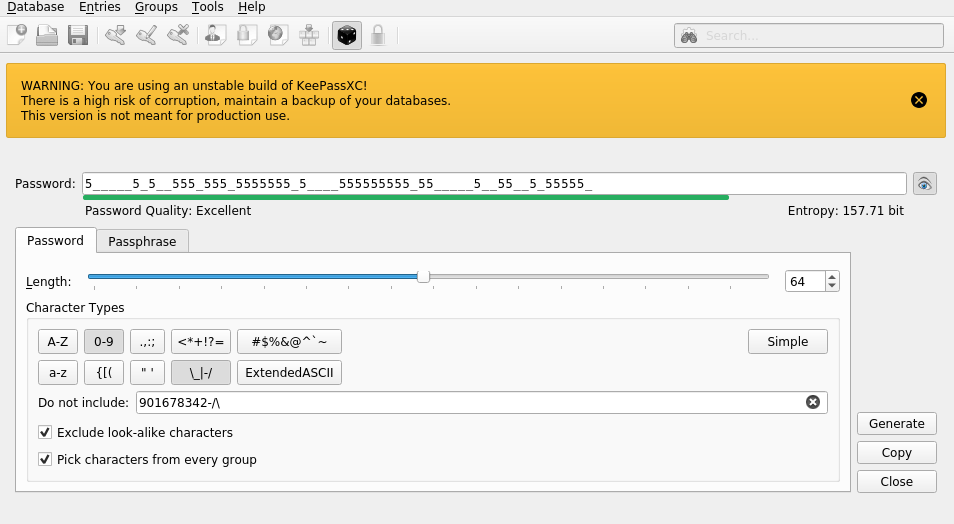This screenshot has width=954, height=524.
Task: Toggle the quotes character type
Action: click(x=147, y=372)
